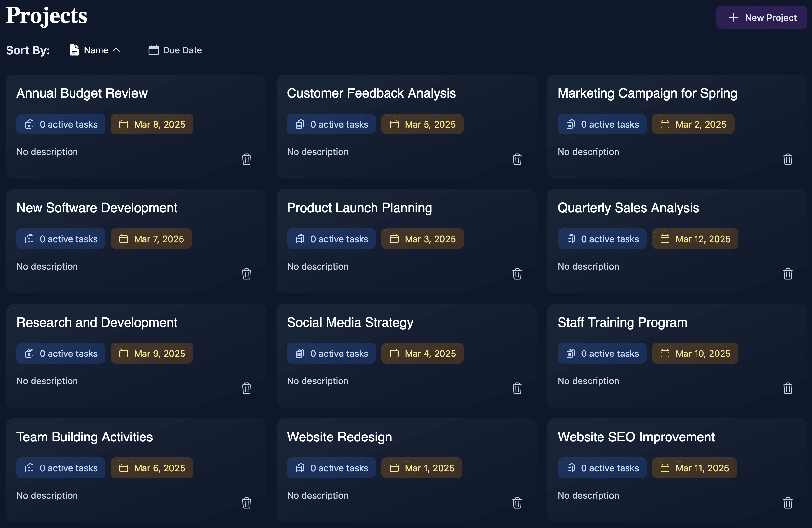Viewport: 812px width, 528px height.
Task: Open the New Software Development title
Action: pyautogui.click(x=97, y=208)
